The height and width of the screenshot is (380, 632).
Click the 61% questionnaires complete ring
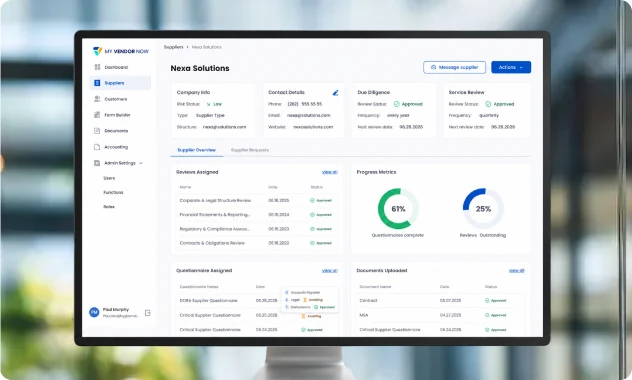click(x=398, y=209)
